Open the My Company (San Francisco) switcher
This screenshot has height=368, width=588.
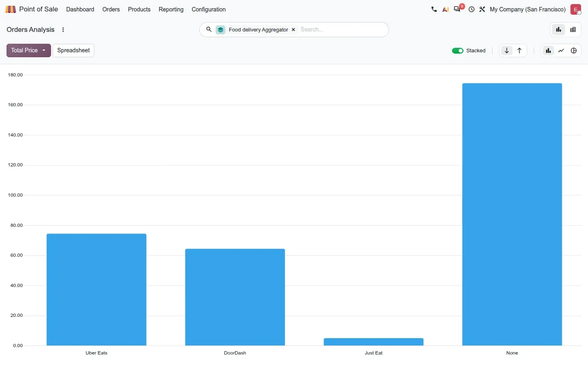(x=528, y=9)
